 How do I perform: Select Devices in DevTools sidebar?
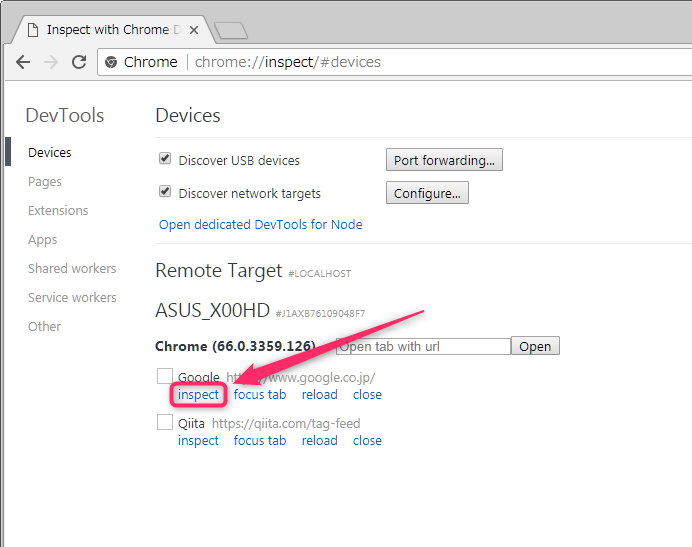click(49, 152)
